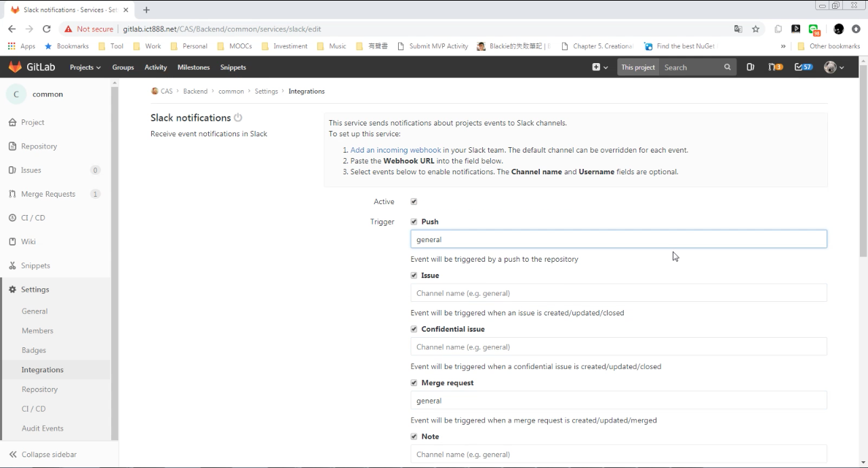868x468 pixels.
Task: Click the Issues icon in sidebar
Action: click(x=12, y=170)
